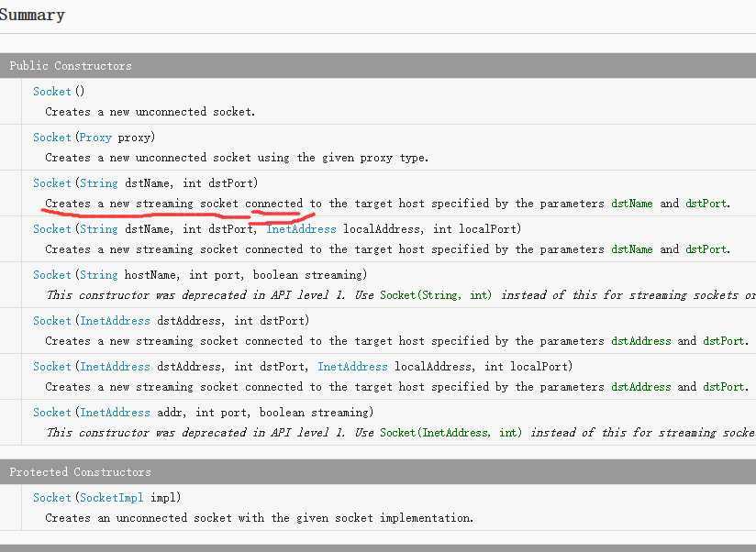Click description "Creates an unconnected socket with the given socket implementation"
The height and width of the screenshot is (552, 756).
pyautogui.click(x=260, y=518)
